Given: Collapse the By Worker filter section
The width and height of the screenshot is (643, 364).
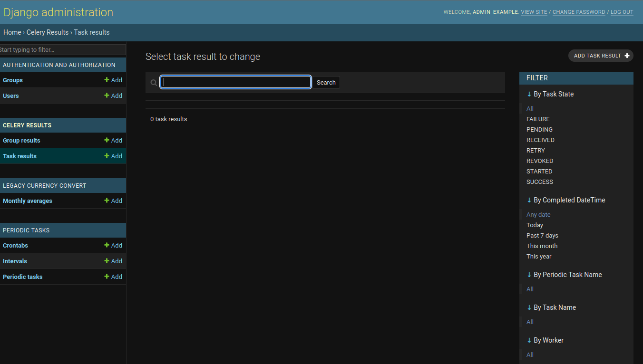Looking at the screenshot, I should (x=529, y=340).
